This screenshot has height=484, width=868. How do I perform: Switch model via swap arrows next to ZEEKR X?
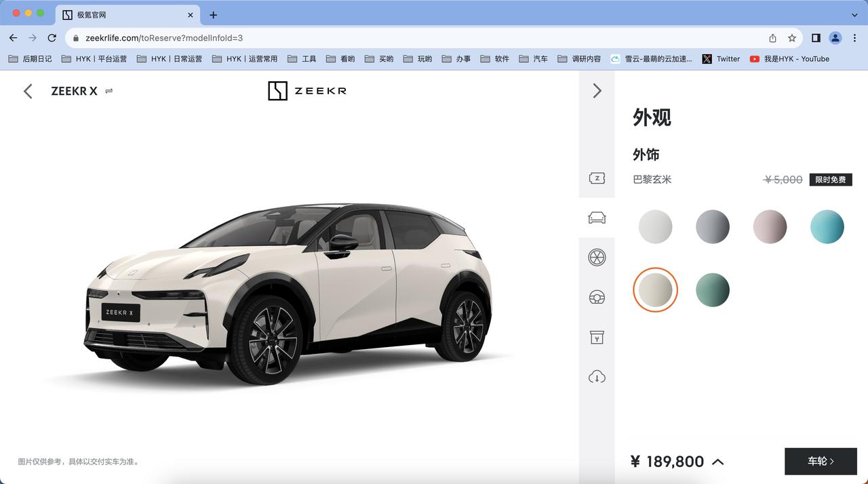tap(109, 91)
